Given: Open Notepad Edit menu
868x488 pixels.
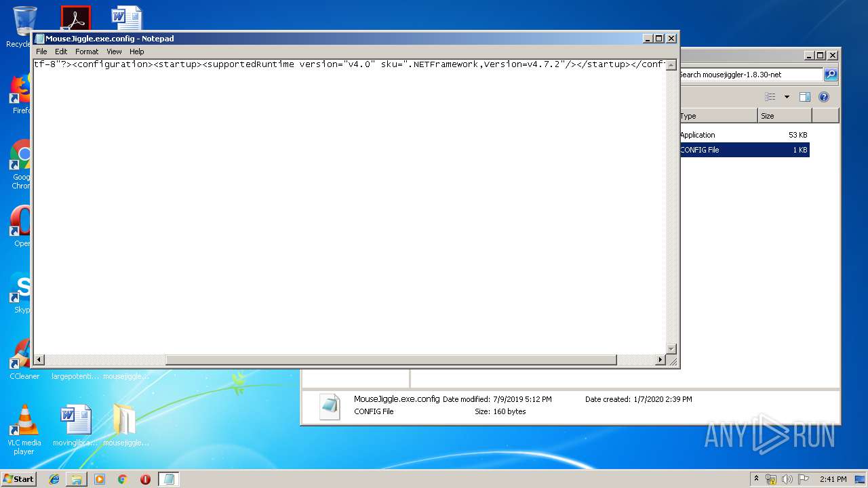Looking at the screenshot, I should pyautogui.click(x=61, y=52).
